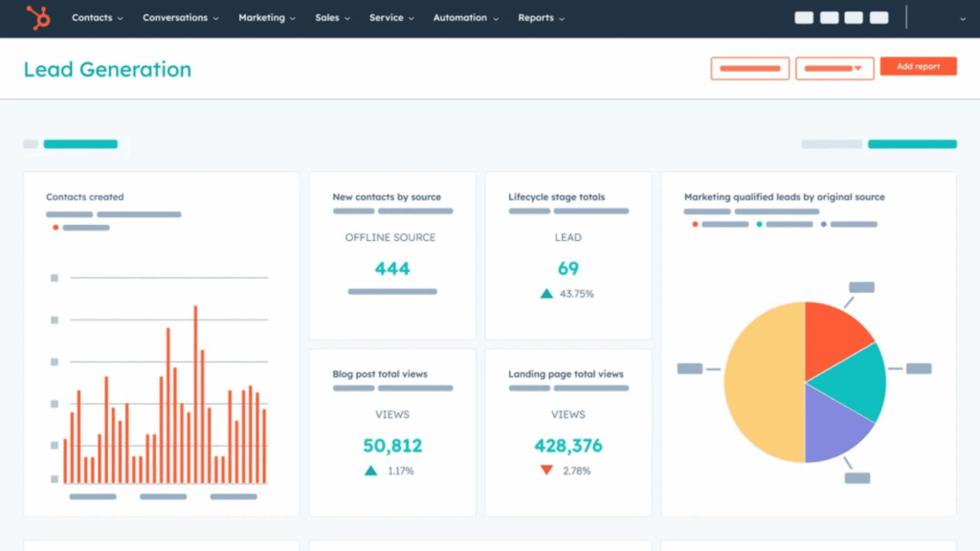Click the green up arrow beside 1.17%
Screen dimensions: 980x551
click(370, 471)
